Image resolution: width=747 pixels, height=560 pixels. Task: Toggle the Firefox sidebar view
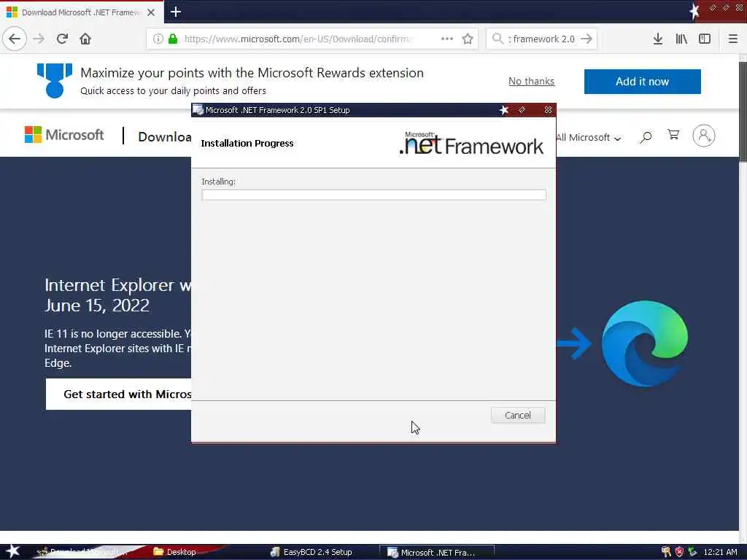[705, 39]
